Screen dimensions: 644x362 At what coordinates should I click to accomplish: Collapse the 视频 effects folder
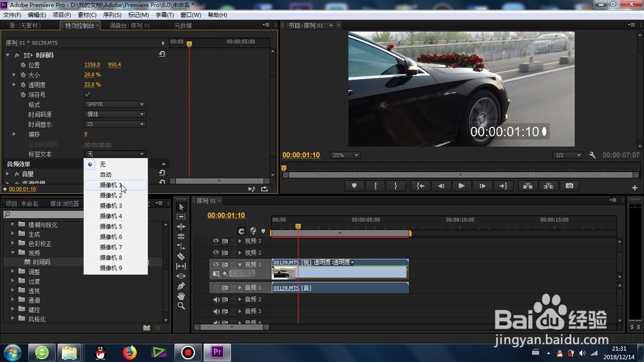click(12, 252)
